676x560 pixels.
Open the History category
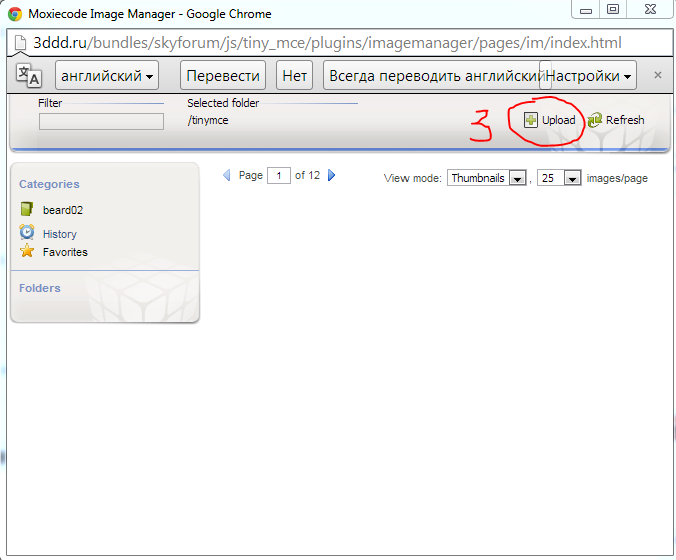tap(59, 234)
